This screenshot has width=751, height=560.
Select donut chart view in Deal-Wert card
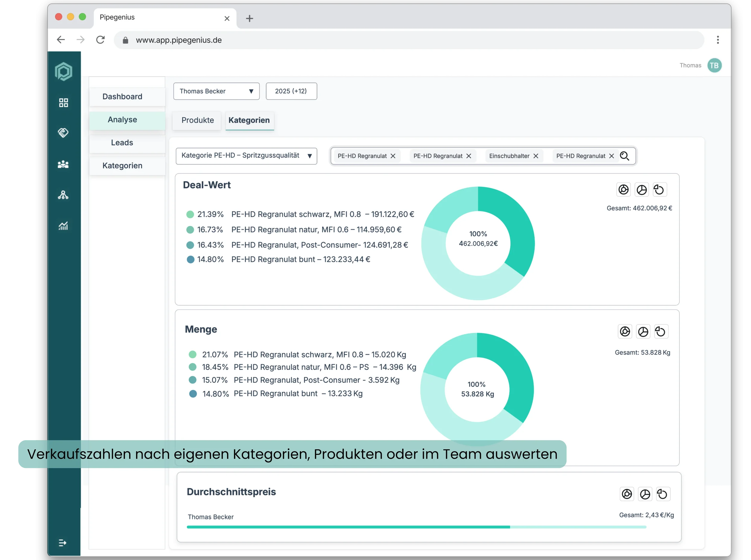click(623, 190)
